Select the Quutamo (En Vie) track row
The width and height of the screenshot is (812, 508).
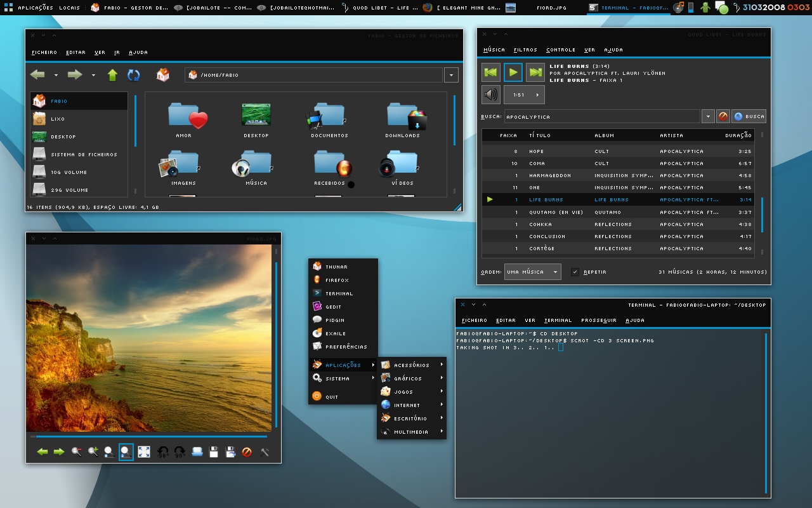pos(618,212)
